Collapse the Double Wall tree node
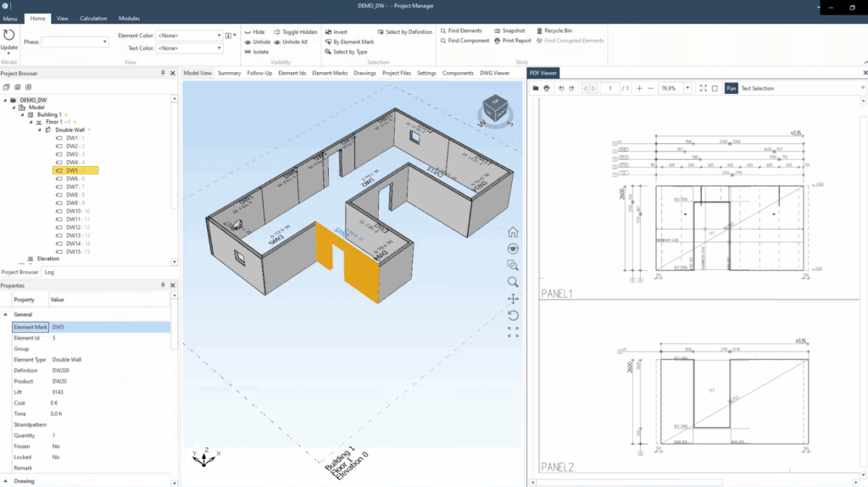Image resolution: width=868 pixels, height=487 pixels. point(39,130)
